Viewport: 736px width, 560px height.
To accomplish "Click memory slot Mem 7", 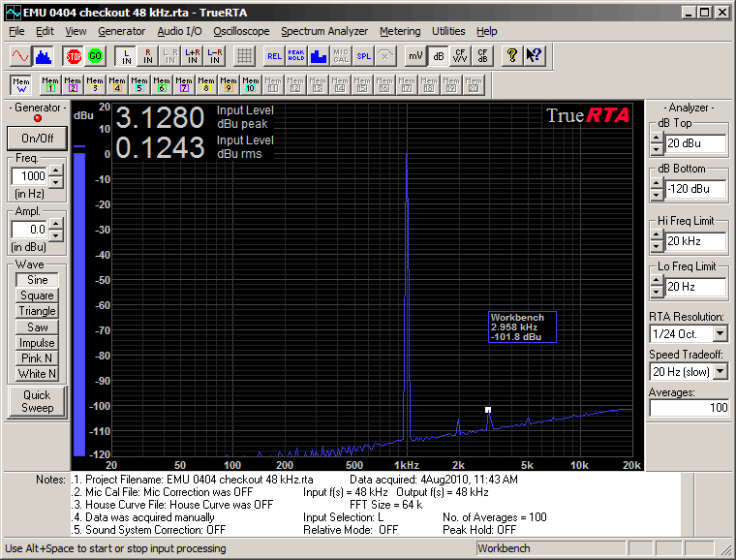I will click(184, 84).
